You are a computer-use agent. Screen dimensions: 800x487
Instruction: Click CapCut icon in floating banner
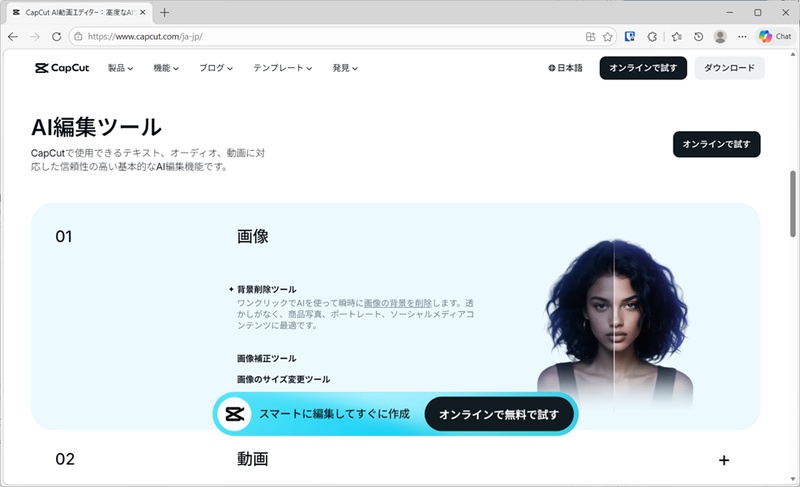(x=235, y=414)
